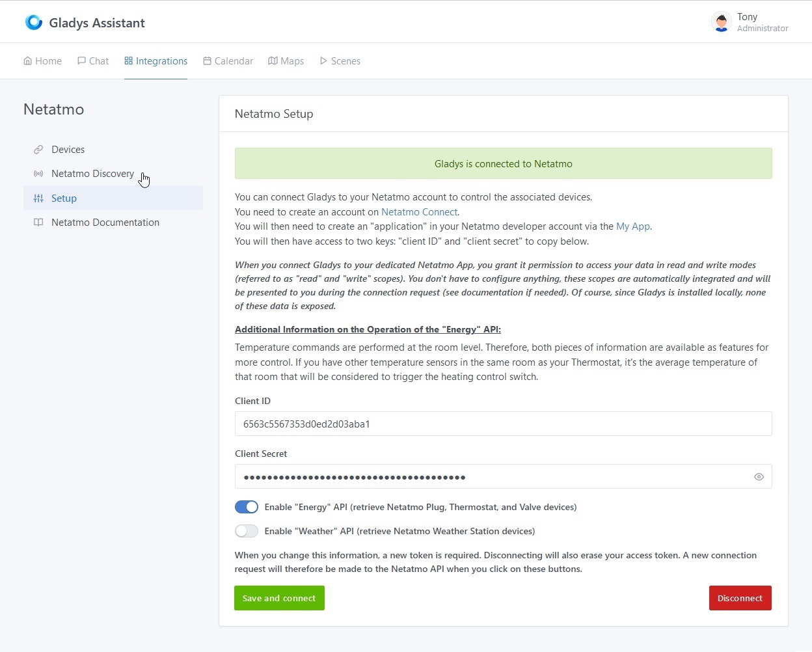Click the map icon in Maps tab
This screenshot has height=652, width=812.
273,61
